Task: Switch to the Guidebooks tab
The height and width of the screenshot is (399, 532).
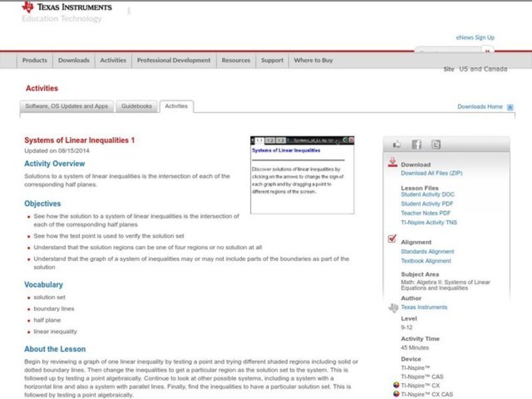Action: 137,106
